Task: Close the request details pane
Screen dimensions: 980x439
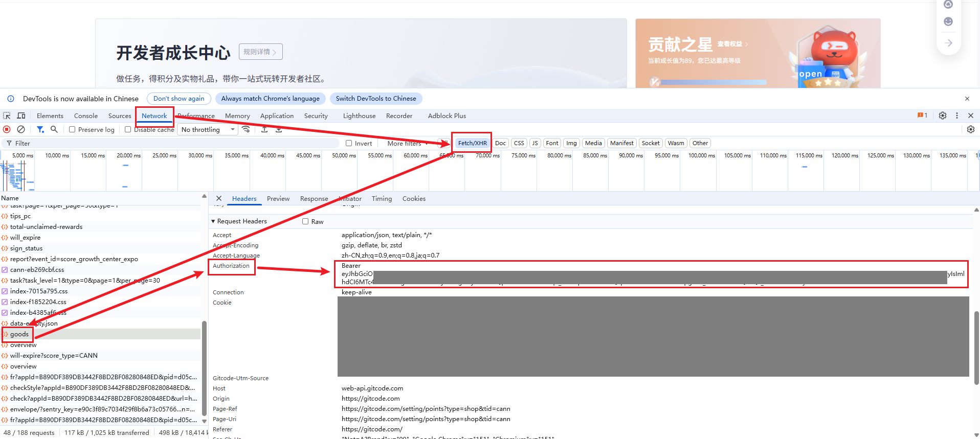Action: [219, 198]
